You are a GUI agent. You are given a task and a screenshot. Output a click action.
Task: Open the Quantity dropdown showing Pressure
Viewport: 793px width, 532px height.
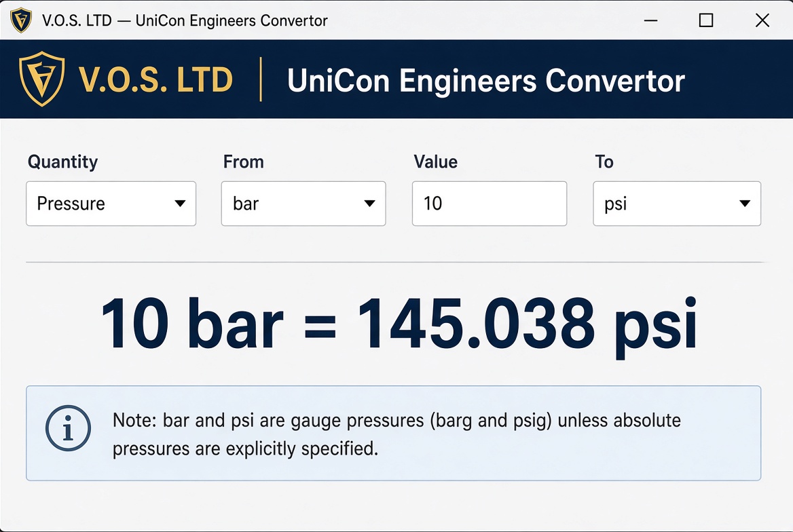tap(111, 204)
